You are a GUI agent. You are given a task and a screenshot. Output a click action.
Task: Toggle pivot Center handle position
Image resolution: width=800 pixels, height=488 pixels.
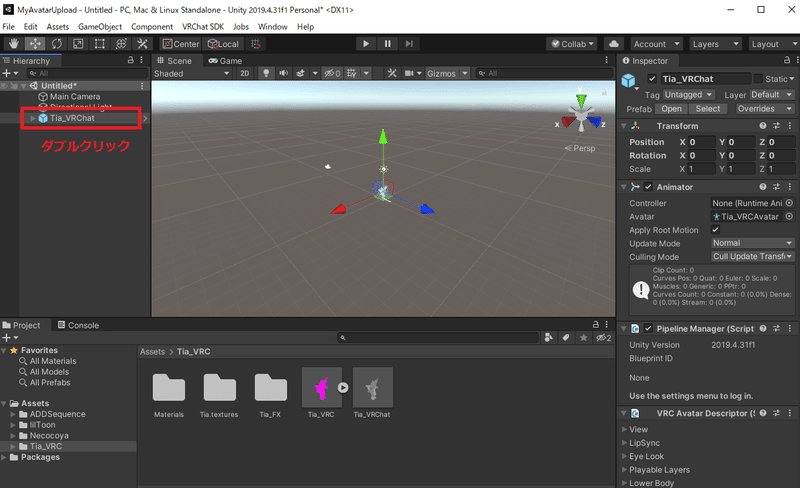[x=181, y=44]
